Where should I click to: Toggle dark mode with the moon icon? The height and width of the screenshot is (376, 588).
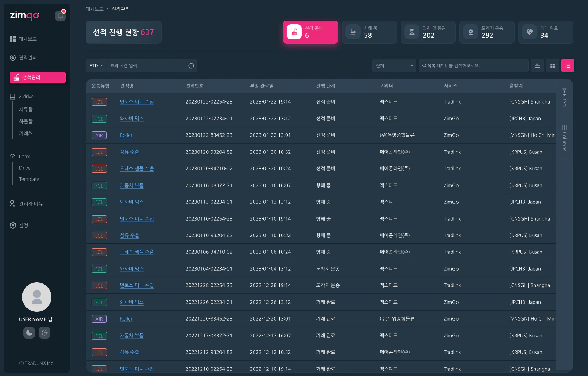(29, 333)
